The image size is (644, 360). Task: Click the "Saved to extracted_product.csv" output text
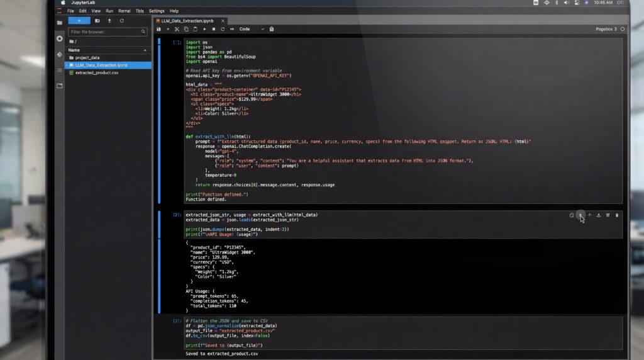[x=222, y=354]
